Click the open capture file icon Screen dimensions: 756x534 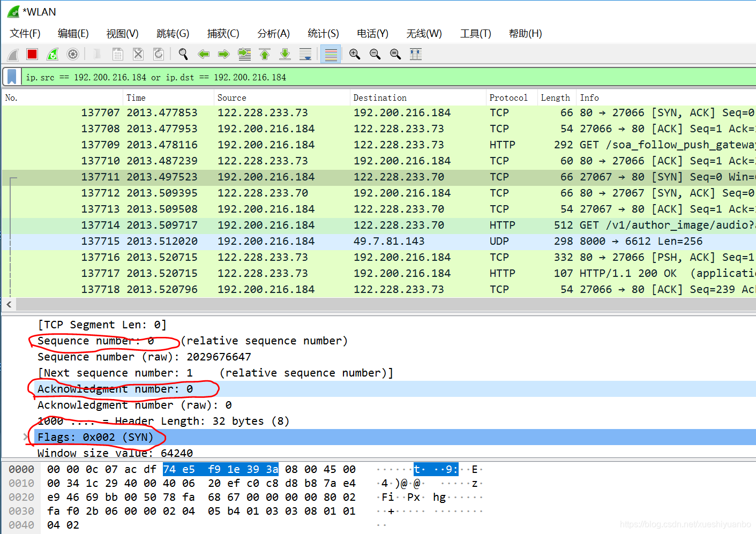tap(97, 54)
